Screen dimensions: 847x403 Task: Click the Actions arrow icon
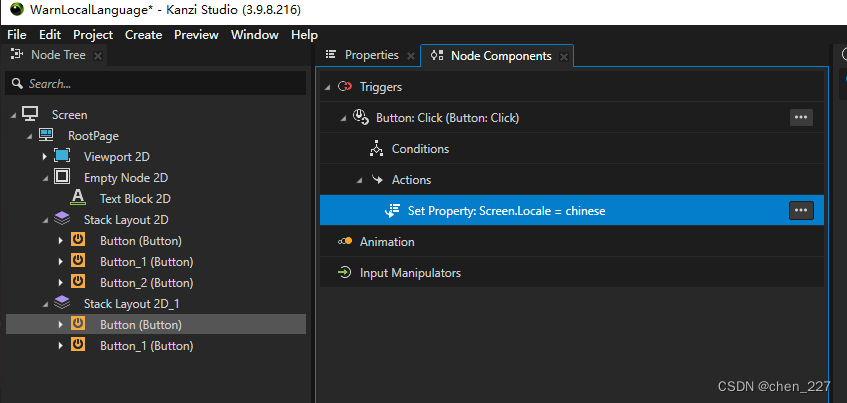click(377, 179)
